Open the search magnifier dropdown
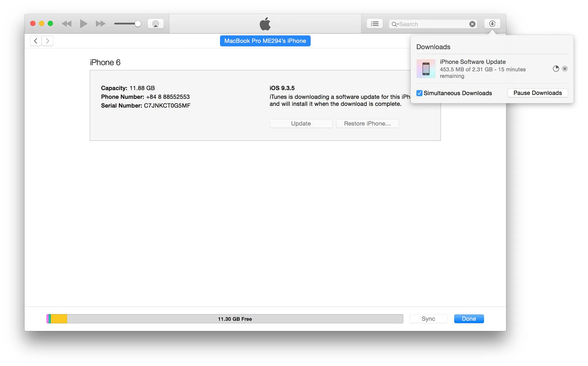 point(395,24)
